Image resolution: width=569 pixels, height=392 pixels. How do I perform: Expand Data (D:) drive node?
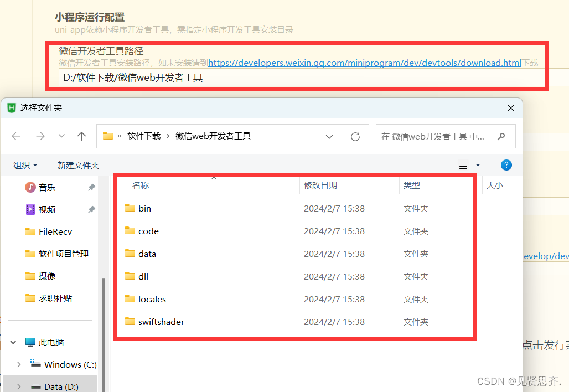click(x=19, y=386)
